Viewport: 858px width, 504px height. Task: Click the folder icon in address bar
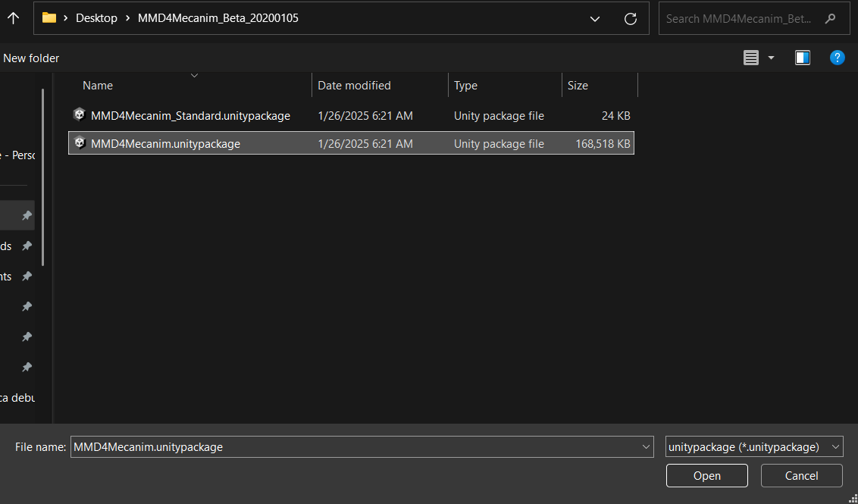tap(49, 18)
